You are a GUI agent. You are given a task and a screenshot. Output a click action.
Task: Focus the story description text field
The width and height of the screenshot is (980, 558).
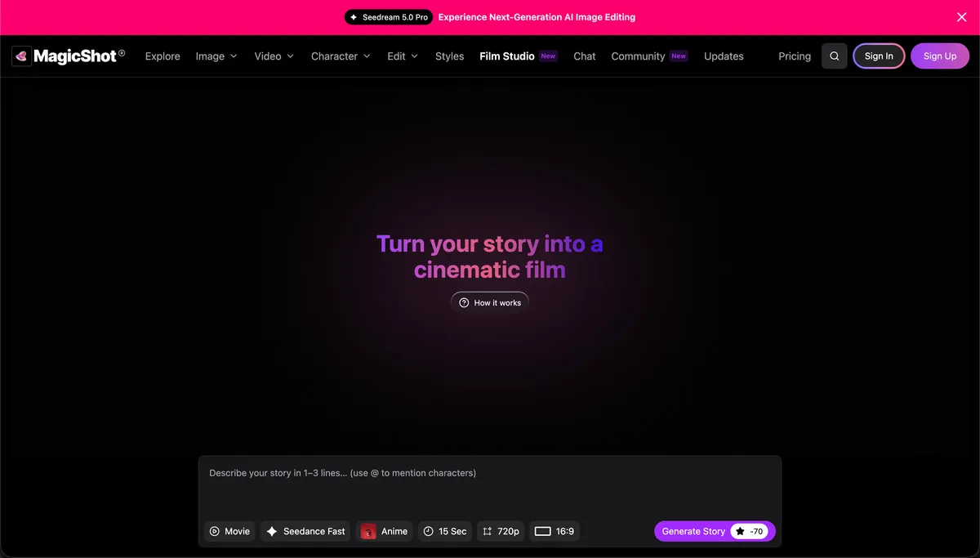(490, 486)
